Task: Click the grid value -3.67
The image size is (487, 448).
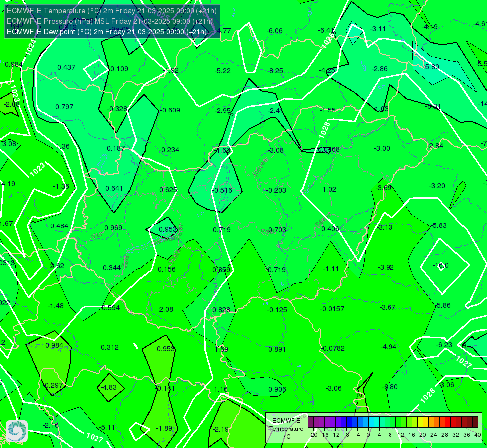Action: click(388, 308)
